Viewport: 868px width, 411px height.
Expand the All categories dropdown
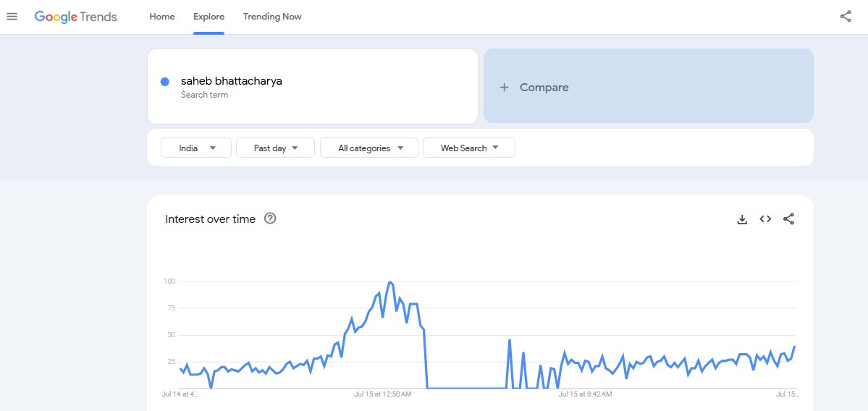click(x=369, y=148)
